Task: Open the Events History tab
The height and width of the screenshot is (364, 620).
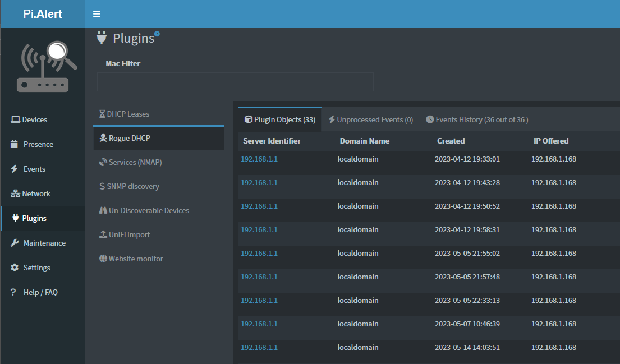Action: (x=477, y=119)
